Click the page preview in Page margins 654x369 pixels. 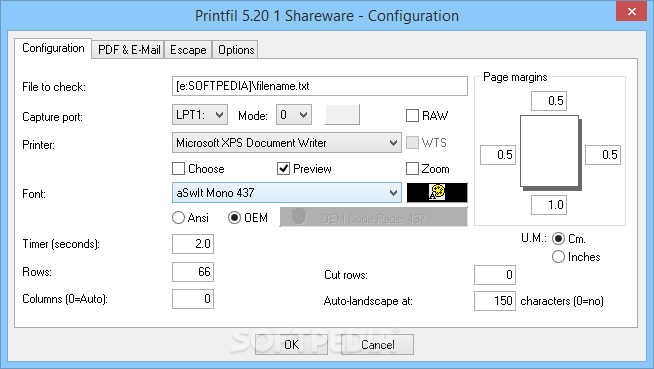[551, 152]
